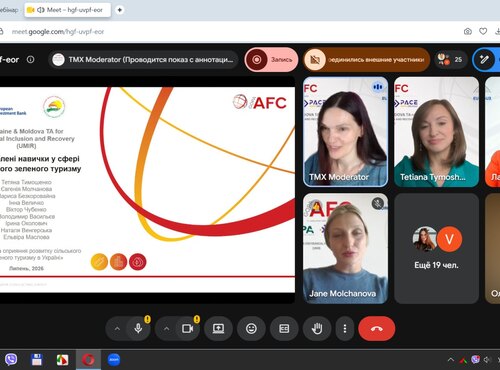This screenshot has width=500, height=370.
Task: Select the Jane Molchanova video tile
Action: click(x=345, y=248)
